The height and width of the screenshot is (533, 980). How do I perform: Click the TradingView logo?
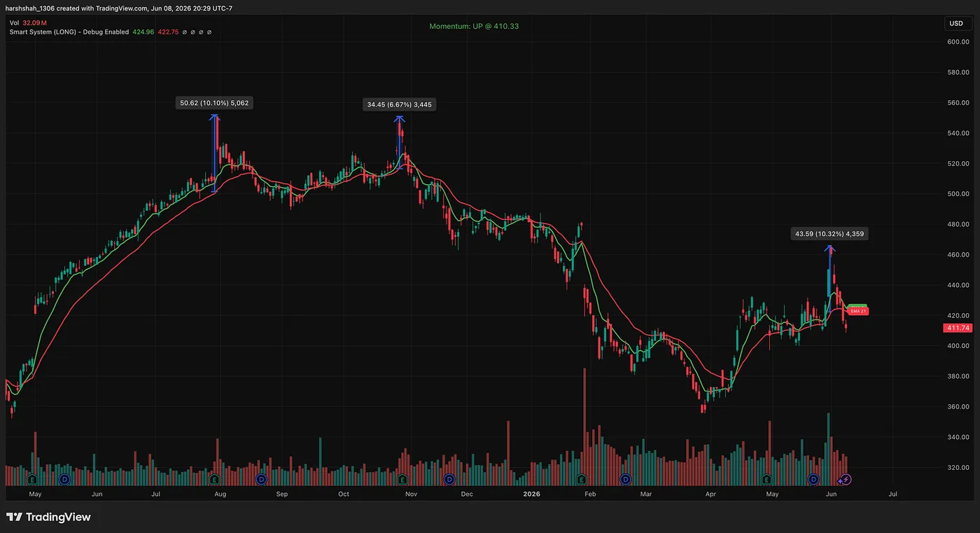49,518
